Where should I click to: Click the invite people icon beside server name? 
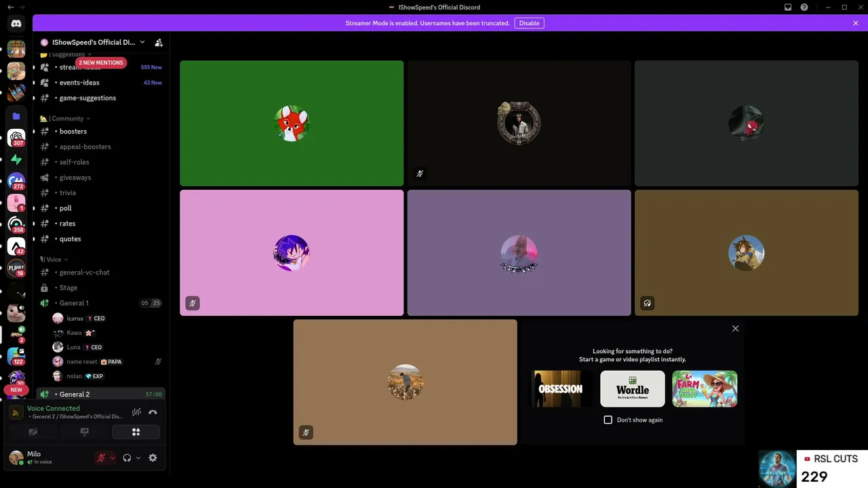159,42
